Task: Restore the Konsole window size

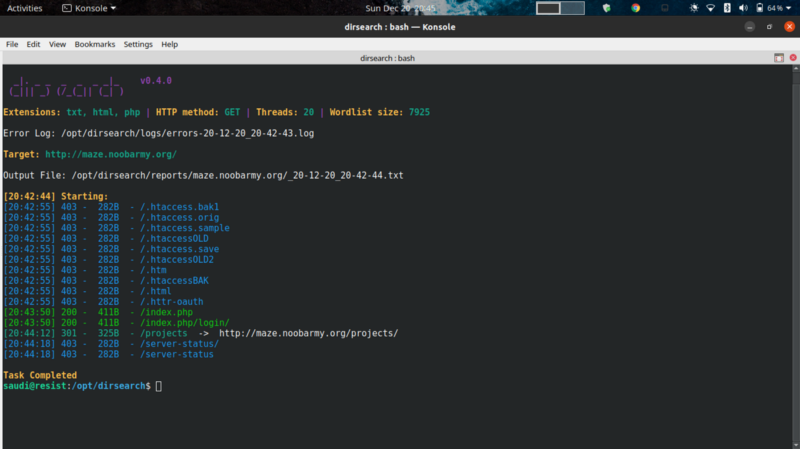Action: (769, 27)
